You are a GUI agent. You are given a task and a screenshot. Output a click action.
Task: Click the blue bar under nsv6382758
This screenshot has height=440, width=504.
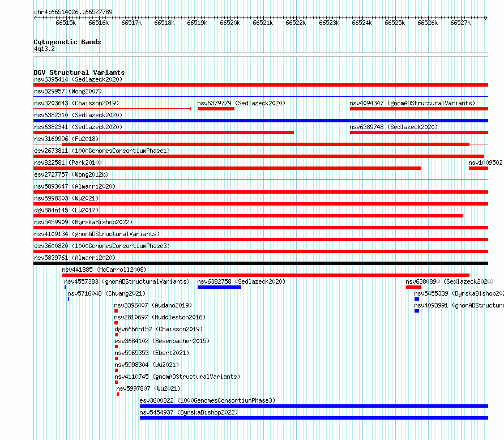coord(219,287)
